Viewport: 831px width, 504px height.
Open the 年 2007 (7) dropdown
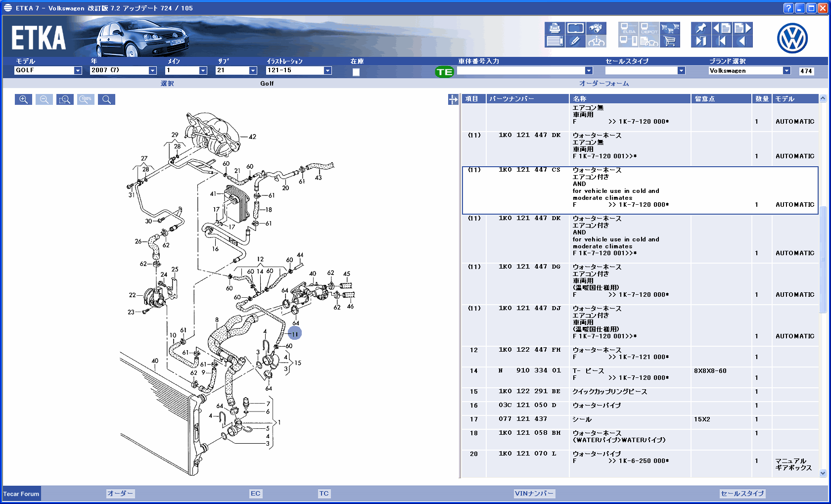click(x=152, y=71)
